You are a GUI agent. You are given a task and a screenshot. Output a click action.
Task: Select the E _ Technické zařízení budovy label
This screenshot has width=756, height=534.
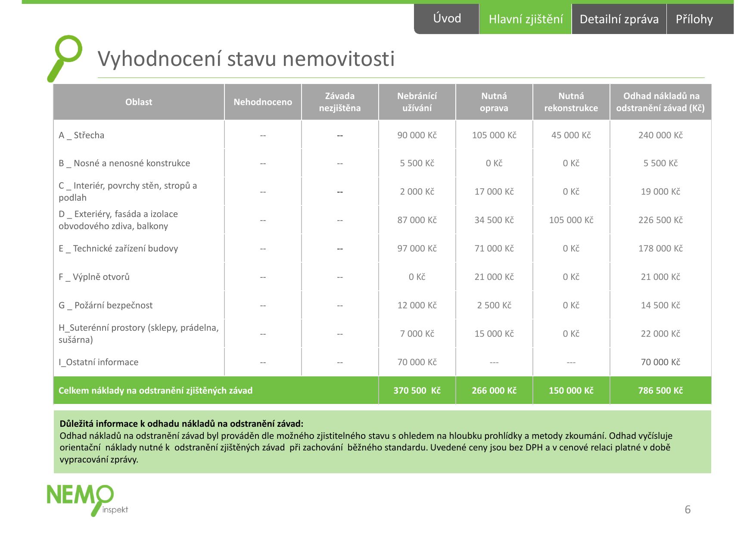tap(118, 248)
